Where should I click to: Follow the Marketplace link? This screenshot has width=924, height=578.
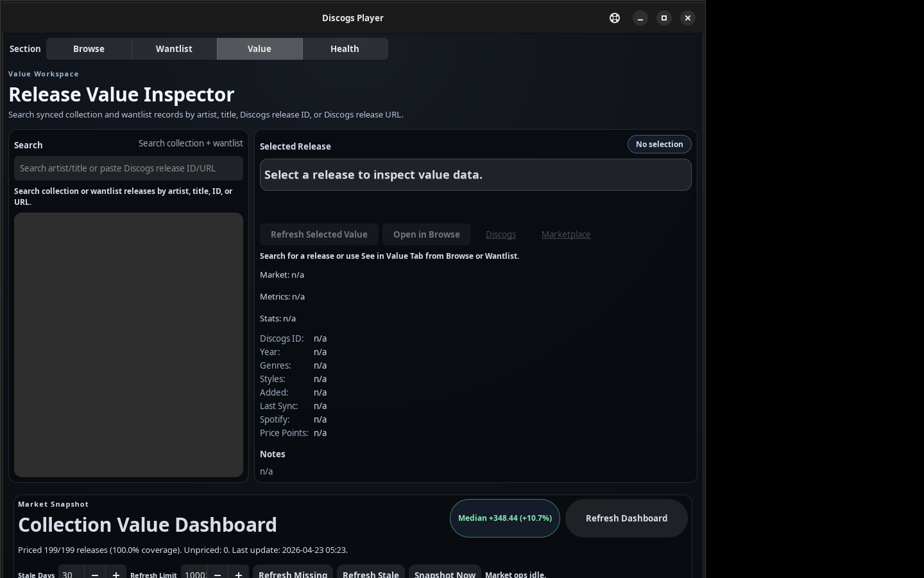566,234
